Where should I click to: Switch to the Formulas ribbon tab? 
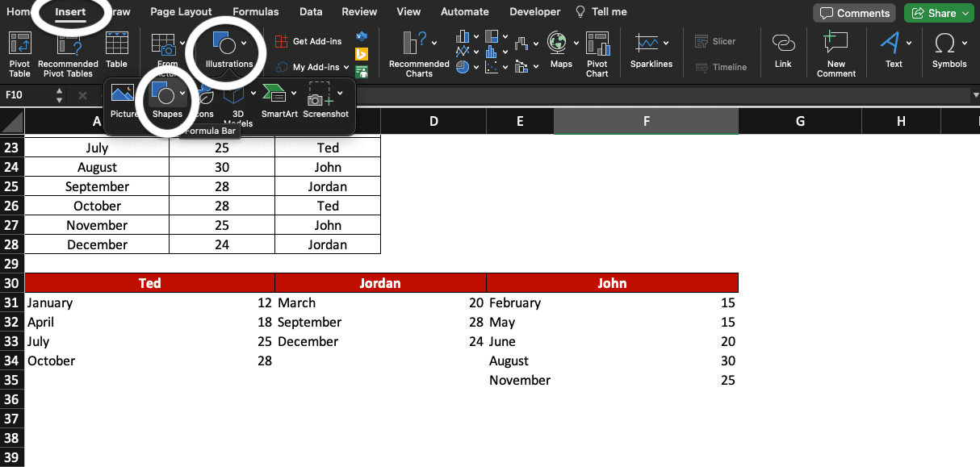(x=255, y=11)
